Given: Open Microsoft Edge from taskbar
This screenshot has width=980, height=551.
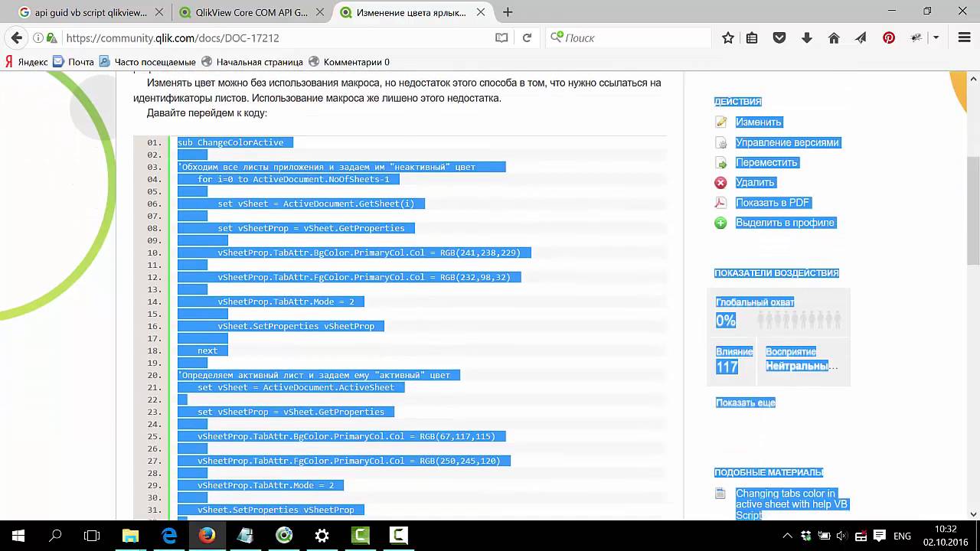Looking at the screenshot, I should [x=168, y=536].
